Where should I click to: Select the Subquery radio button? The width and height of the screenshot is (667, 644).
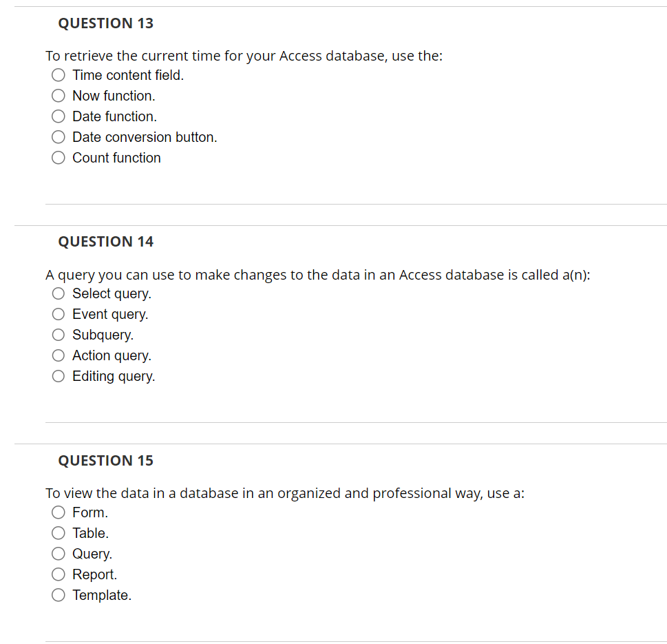click(58, 334)
